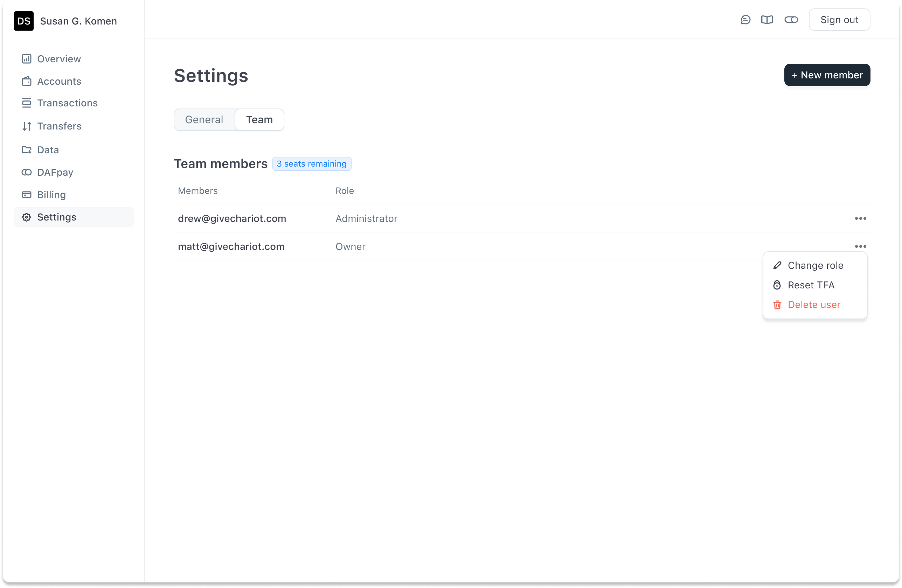Click Delete user in the menu
This screenshot has height=588, width=902.
tap(813, 305)
